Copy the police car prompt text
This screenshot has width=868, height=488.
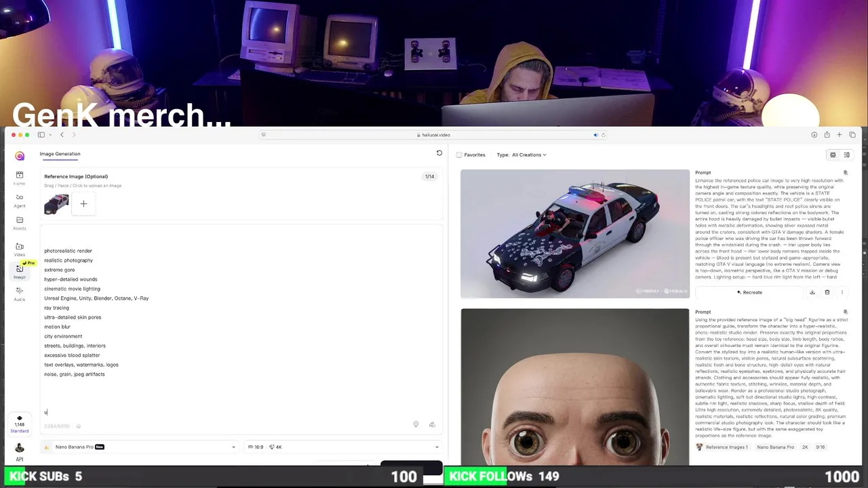click(845, 172)
